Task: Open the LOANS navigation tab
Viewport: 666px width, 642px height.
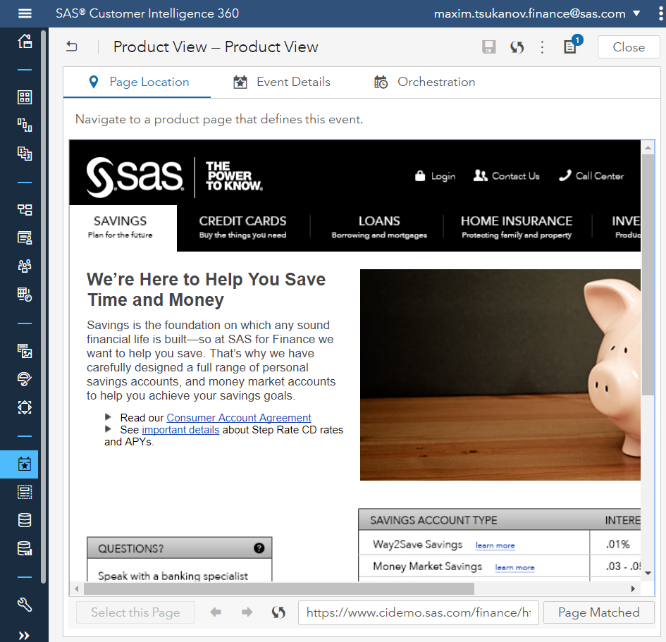Action: [x=379, y=227]
